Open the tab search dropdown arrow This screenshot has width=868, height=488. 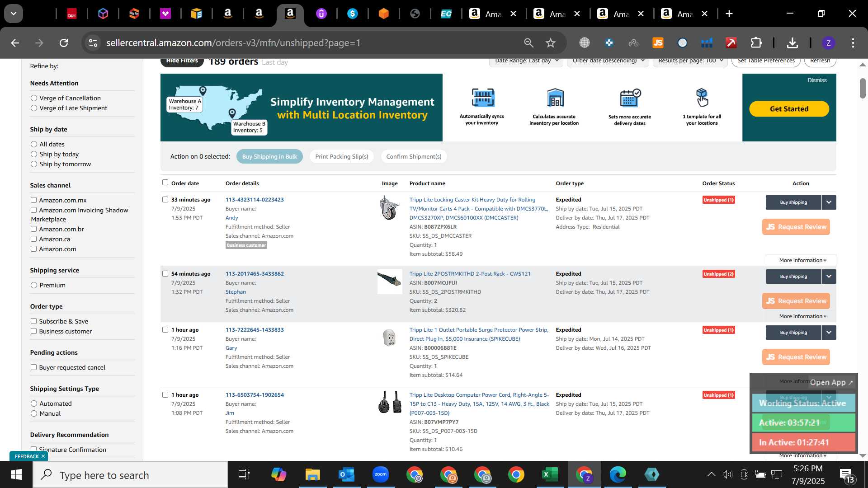[14, 14]
